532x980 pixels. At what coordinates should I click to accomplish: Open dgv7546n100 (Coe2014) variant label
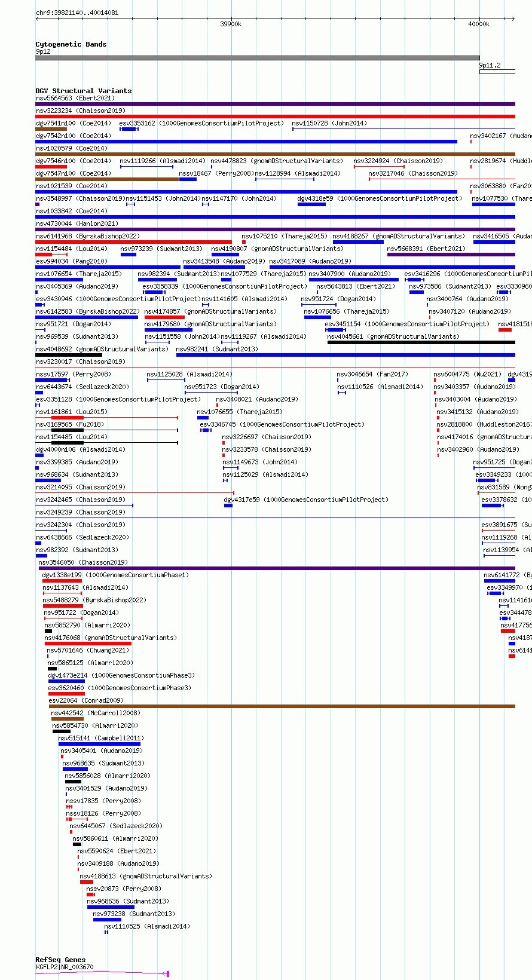[74, 161]
